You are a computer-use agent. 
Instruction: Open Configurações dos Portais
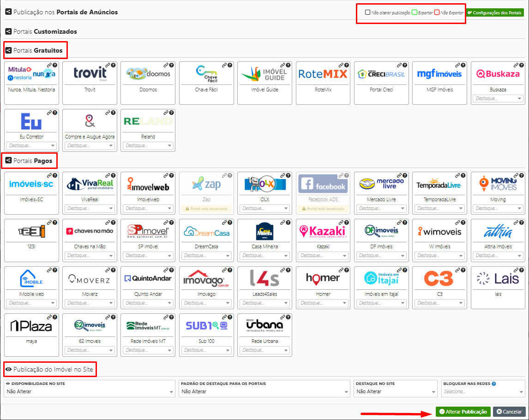494,13
